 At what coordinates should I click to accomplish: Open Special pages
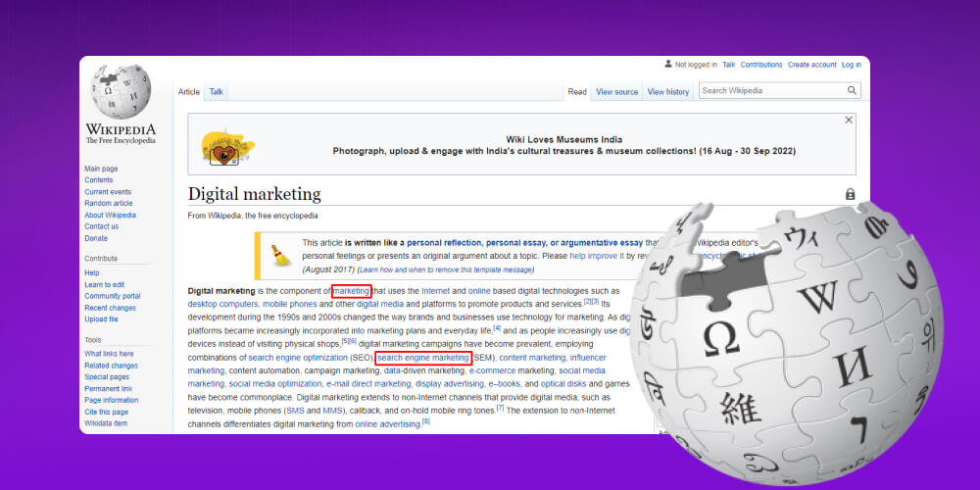click(107, 377)
